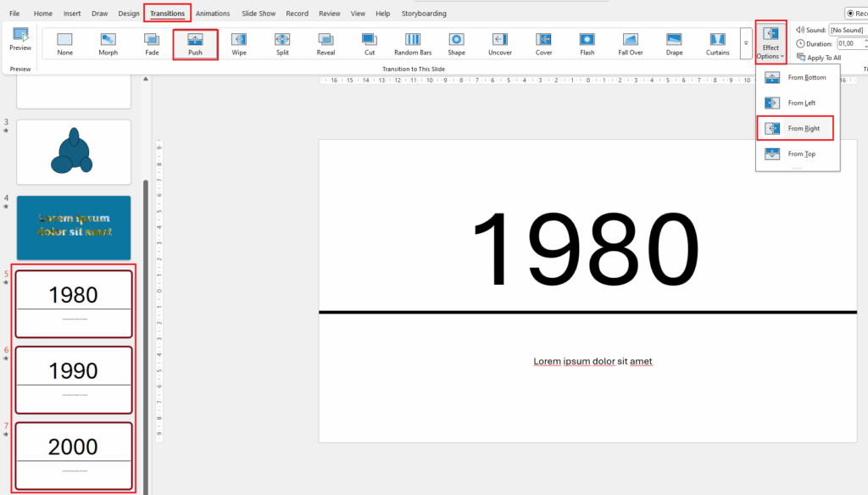Apply the Random Bars transition
The height and width of the screenshot is (495, 868).
click(x=413, y=40)
